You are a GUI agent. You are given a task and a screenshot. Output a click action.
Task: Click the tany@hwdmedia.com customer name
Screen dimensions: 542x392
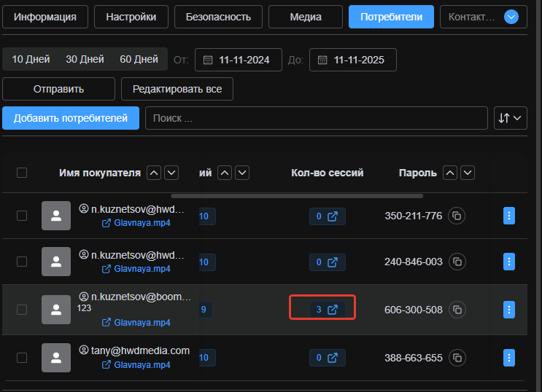pyautogui.click(x=140, y=350)
